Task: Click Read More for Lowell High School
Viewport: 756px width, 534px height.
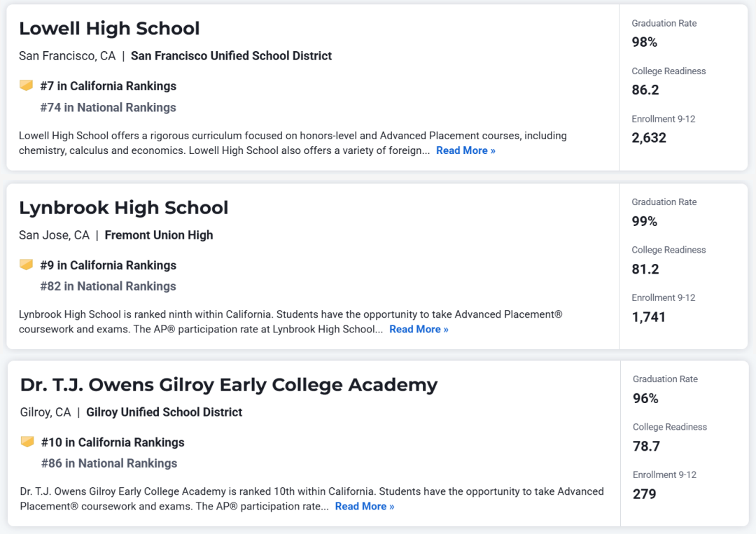Action: pos(465,150)
